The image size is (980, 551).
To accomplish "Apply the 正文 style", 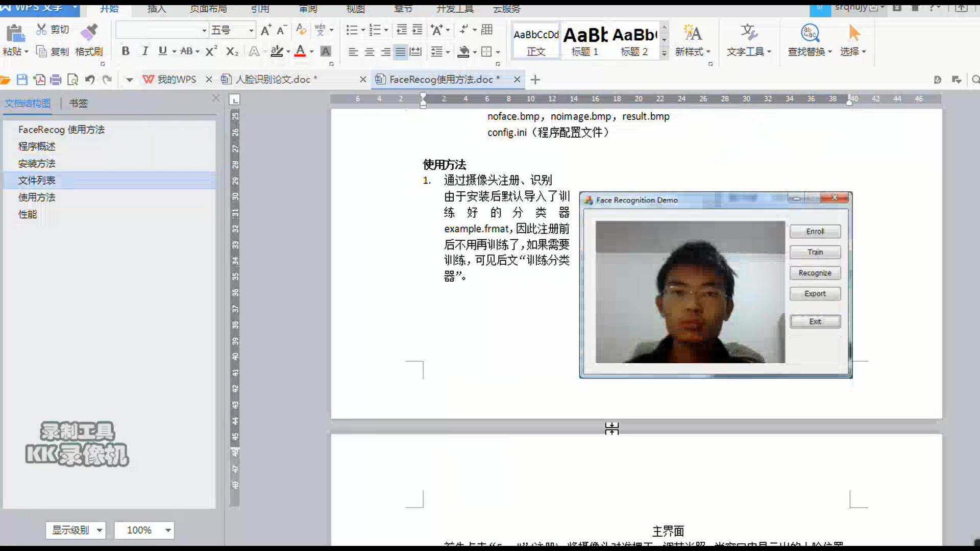I will pyautogui.click(x=536, y=41).
